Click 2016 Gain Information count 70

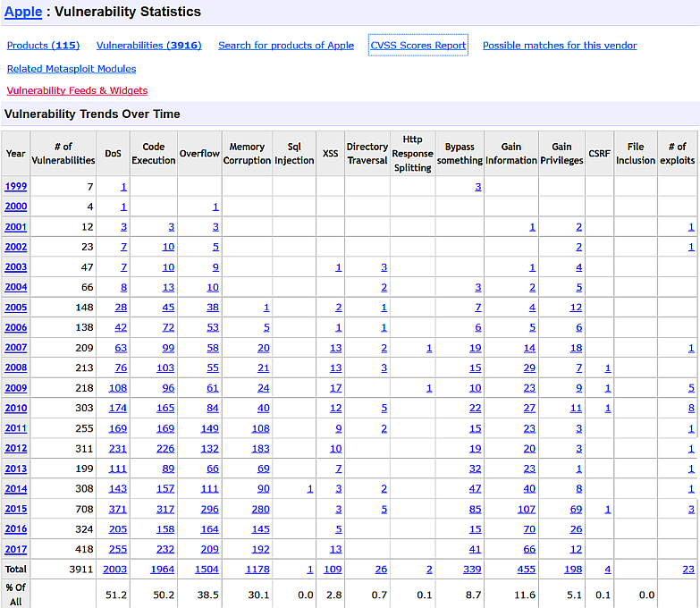pos(529,529)
